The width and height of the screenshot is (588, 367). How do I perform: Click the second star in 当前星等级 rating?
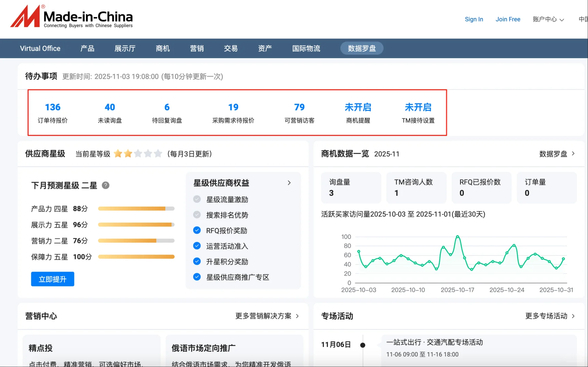click(128, 154)
